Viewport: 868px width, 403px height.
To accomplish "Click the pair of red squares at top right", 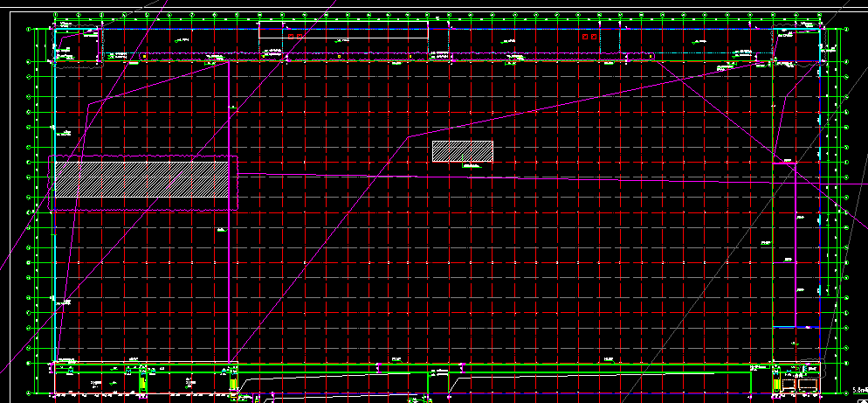I will [590, 38].
